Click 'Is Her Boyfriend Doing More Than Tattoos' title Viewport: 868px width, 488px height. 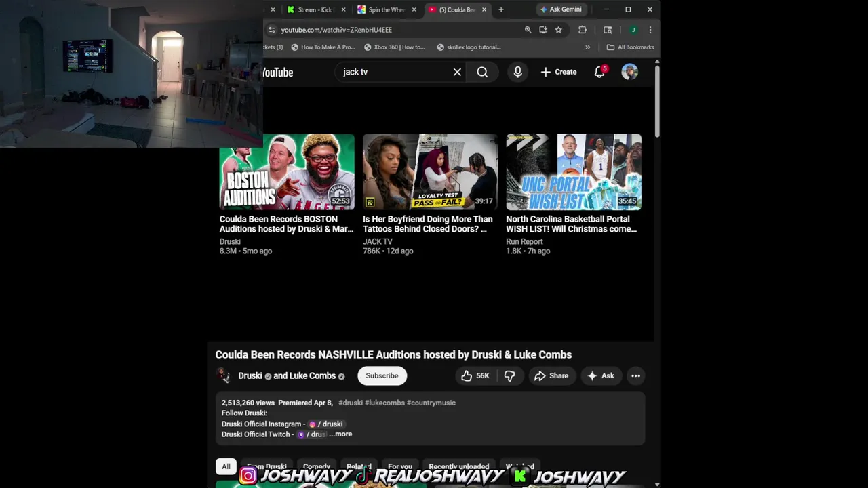tap(428, 224)
